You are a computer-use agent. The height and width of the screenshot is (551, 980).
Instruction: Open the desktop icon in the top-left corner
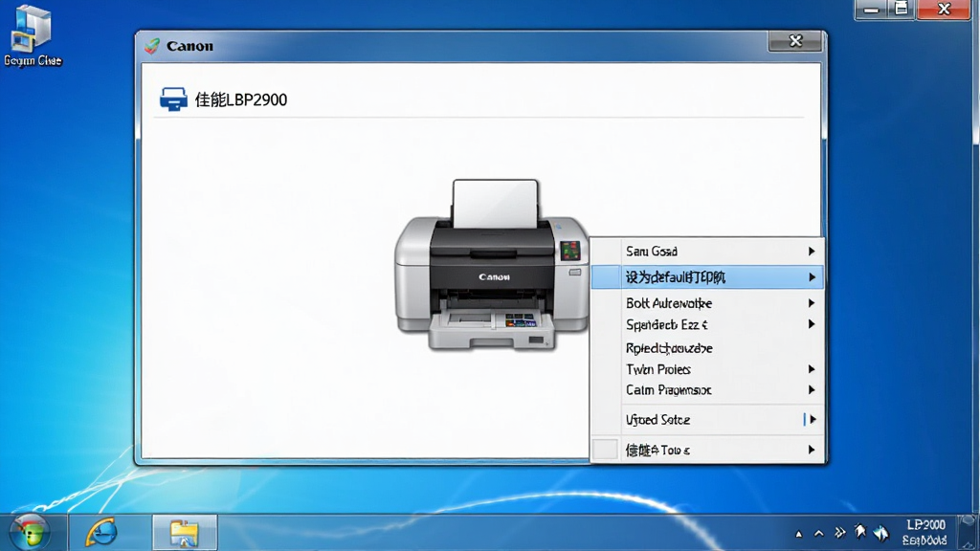(33, 36)
